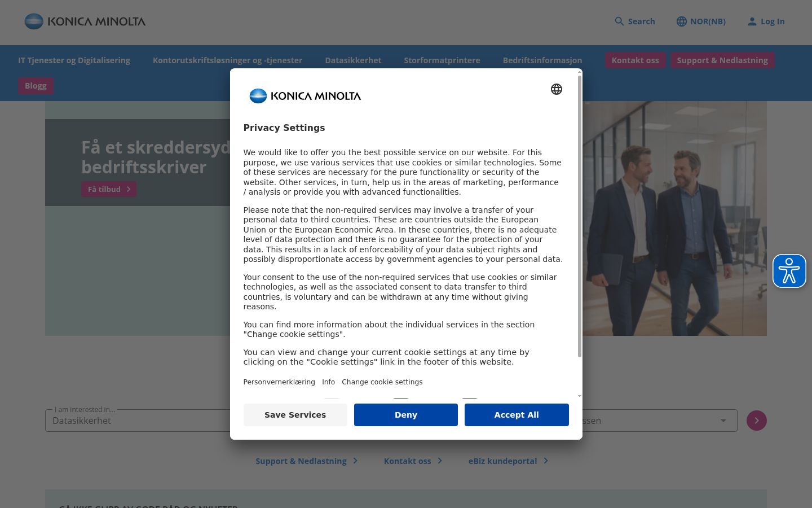
Task: Click the Konica Minolta header logo
Action: [85, 21]
